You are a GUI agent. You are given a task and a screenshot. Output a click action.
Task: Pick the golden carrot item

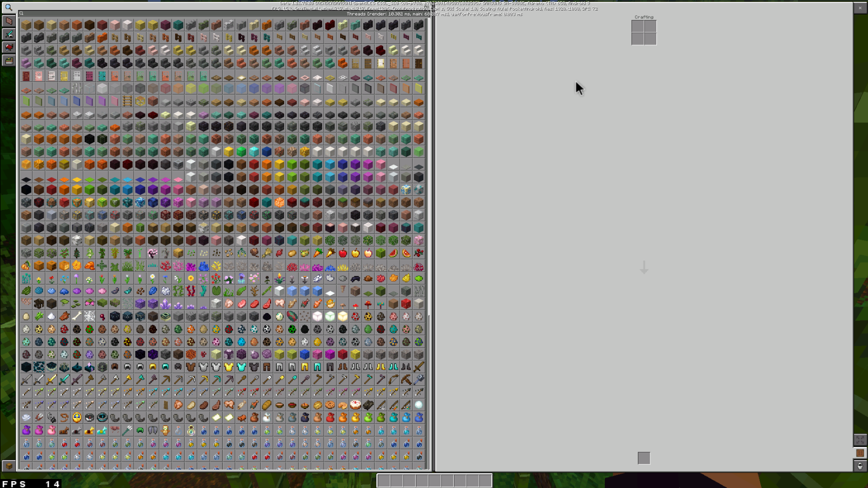[330, 253]
